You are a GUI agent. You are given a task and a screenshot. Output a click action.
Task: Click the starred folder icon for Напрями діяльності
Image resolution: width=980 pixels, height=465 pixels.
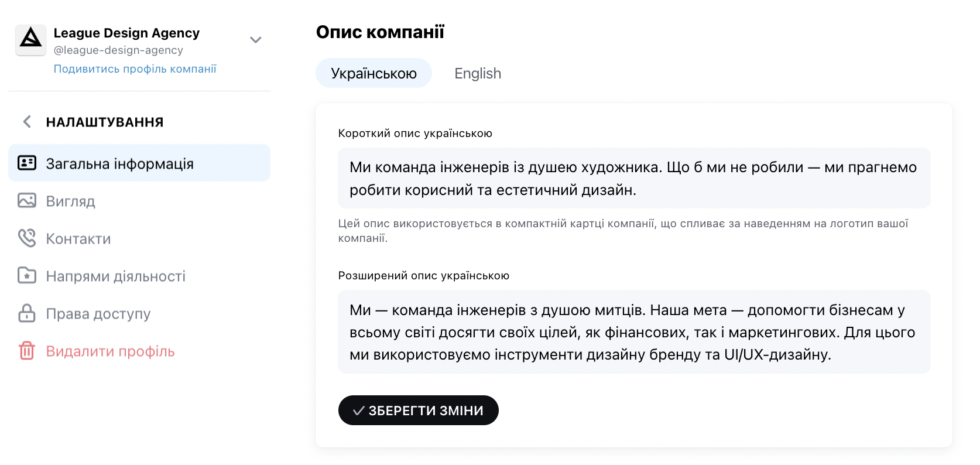pyautogui.click(x=27, y=276)
